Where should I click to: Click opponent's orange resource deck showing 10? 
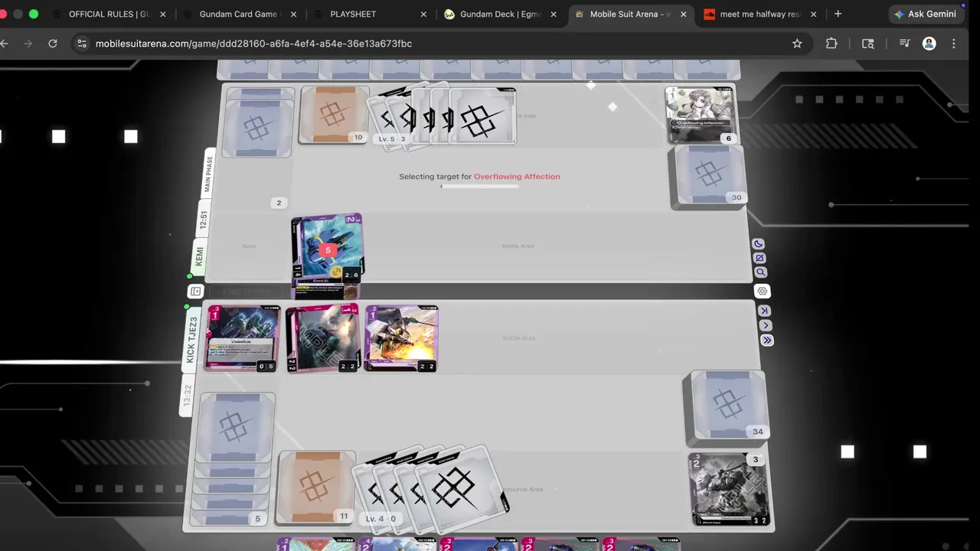[333, 116]
